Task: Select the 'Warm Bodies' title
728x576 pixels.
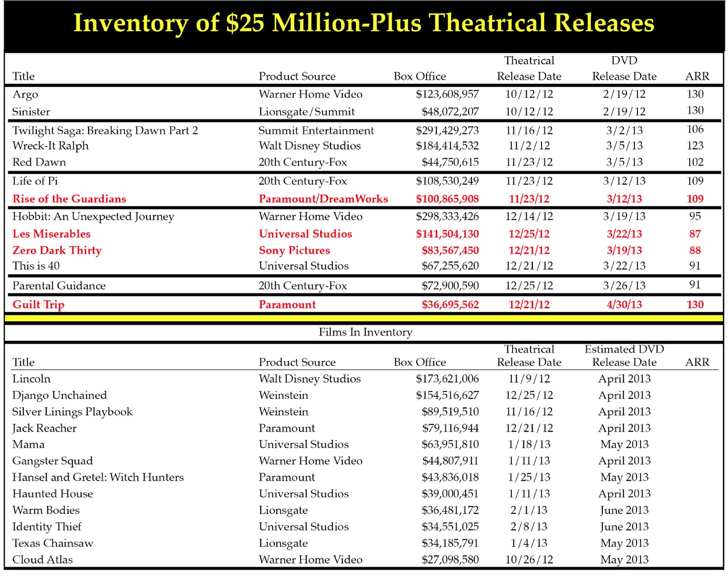Action: [46, 510]
